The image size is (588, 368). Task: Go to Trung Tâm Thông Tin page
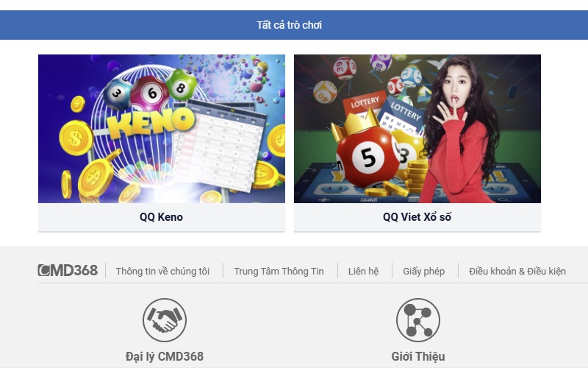(279, 271)
